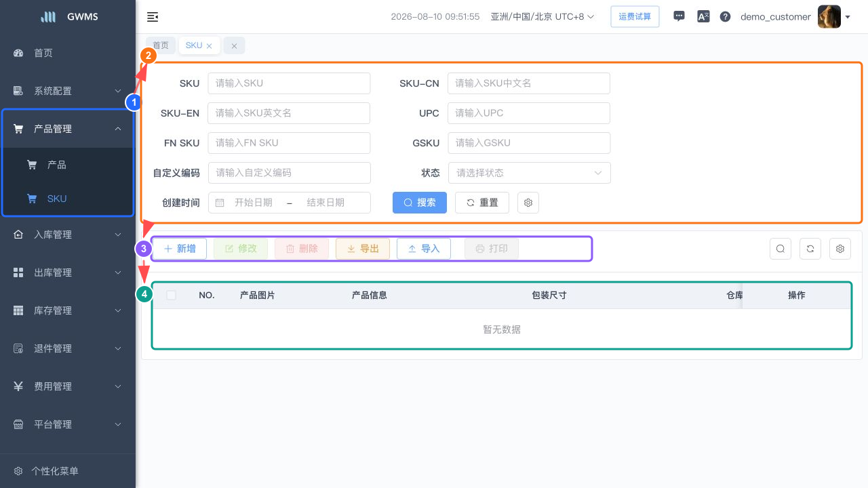
Task: Click the 开始日期 date field
Action: point(254,203)
